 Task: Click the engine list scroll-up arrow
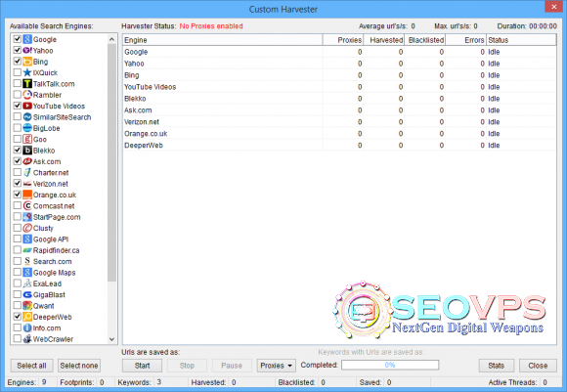pyautogui.click(x=111, y=39)
